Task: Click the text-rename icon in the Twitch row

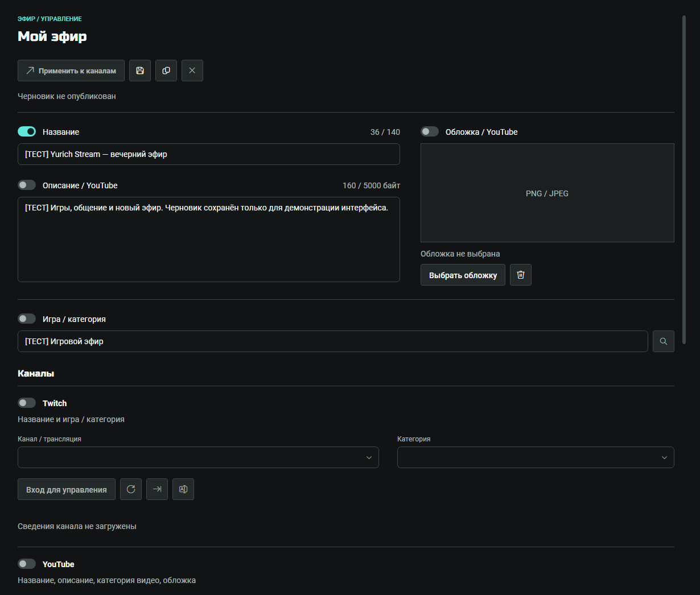Action: pyautogui.click(x=183, y=489)
